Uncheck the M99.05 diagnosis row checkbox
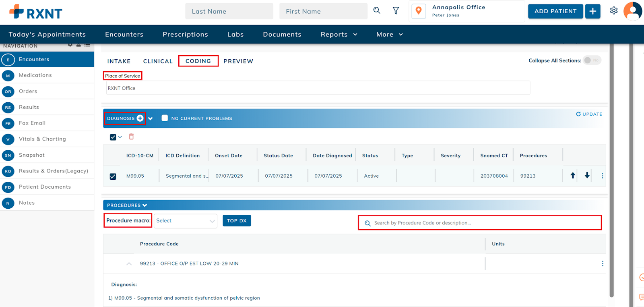644x307 pixels. point(113,176)
